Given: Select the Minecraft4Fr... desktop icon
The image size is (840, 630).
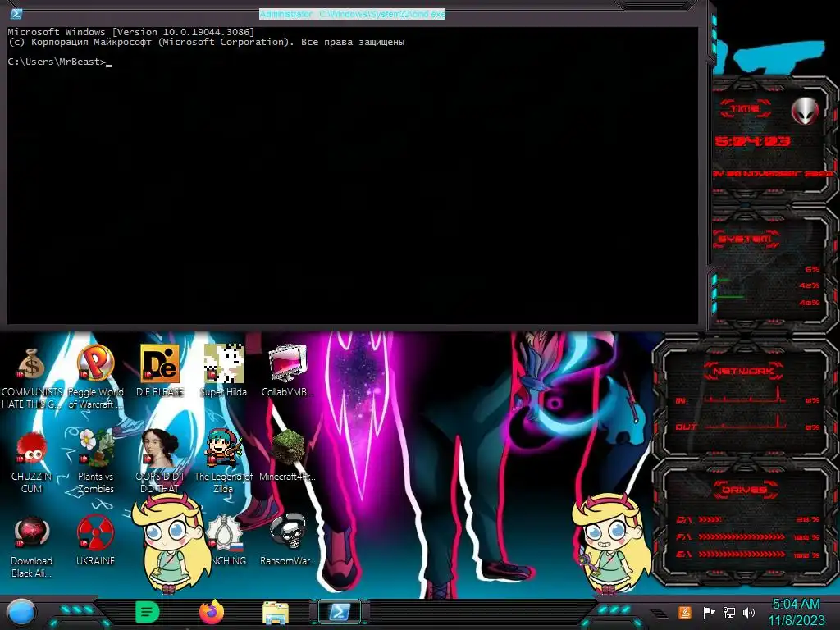Looking at the screenshot, I should [288, 455].
